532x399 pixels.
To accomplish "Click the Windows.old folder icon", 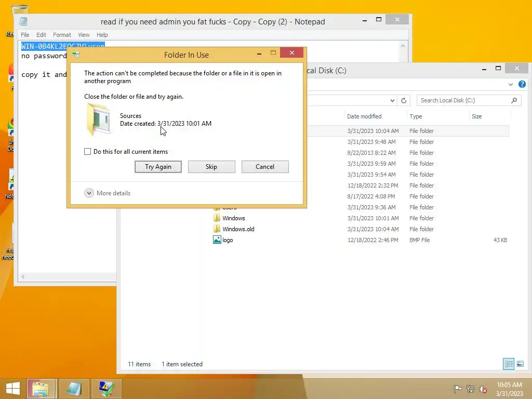I will click(x=217, y=229).
